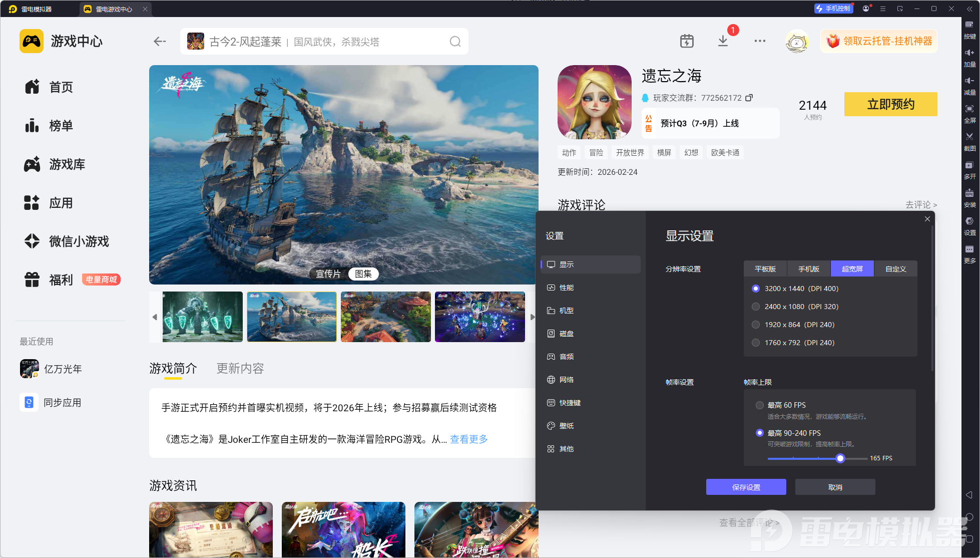This screenshot has height=558, width=980.
Task: Choose 1920 x 864 resolution radio button
Action: (756, 325)
